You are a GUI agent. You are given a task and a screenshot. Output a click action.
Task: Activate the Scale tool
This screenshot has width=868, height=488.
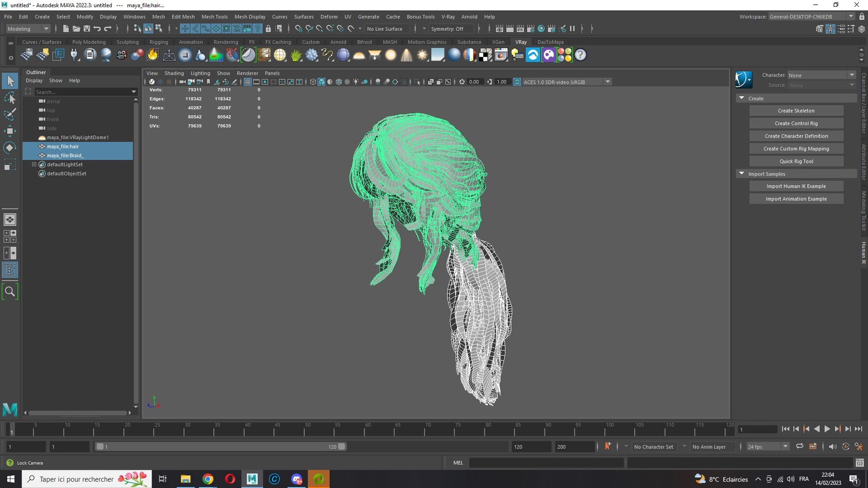tap(10, 165)
